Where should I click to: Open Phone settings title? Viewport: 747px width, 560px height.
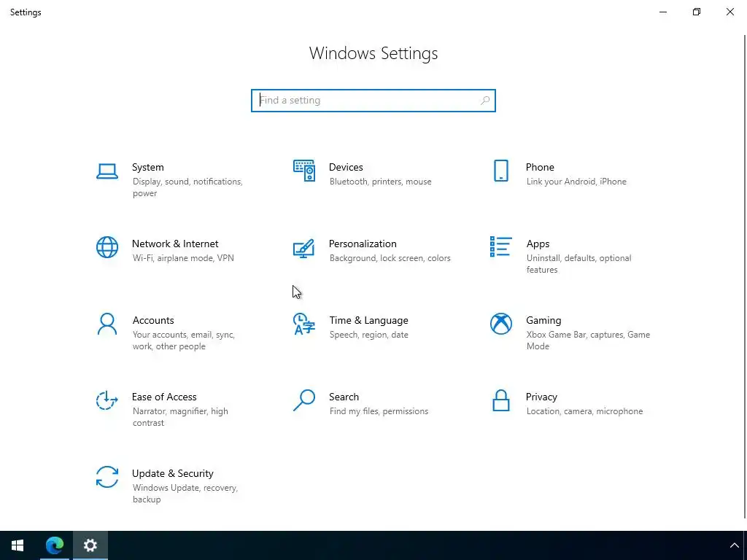pos(540,167)
